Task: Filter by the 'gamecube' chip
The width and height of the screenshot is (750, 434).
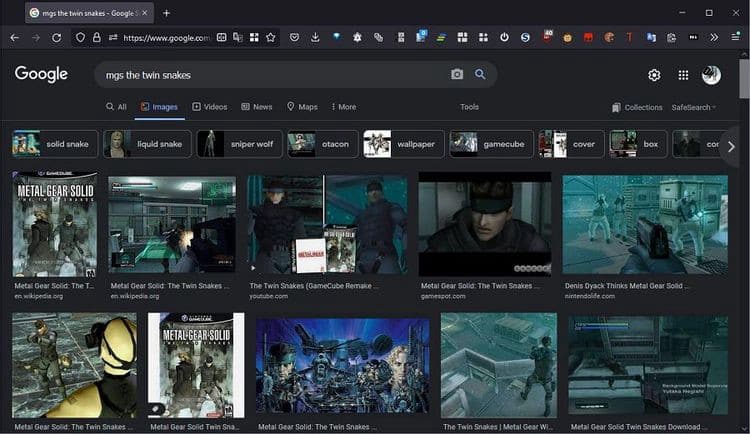Action: [491, 144]
